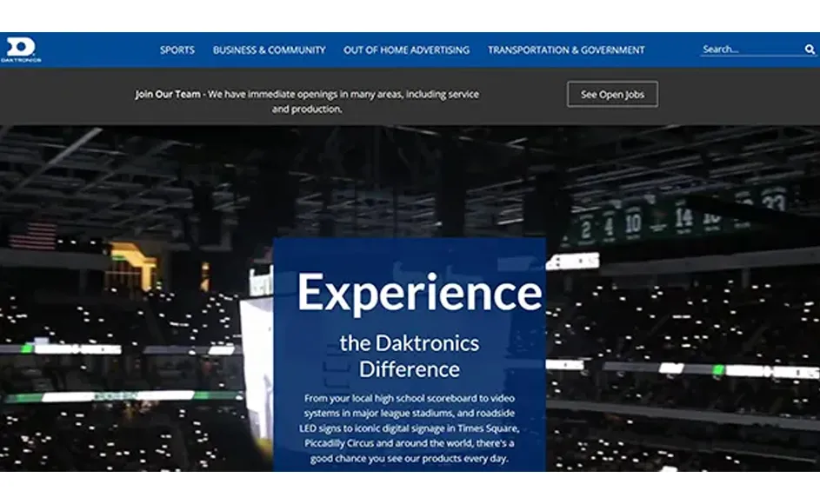Open the Sports menu
Viewport: 820px width, 504px height.
(177, 50)
